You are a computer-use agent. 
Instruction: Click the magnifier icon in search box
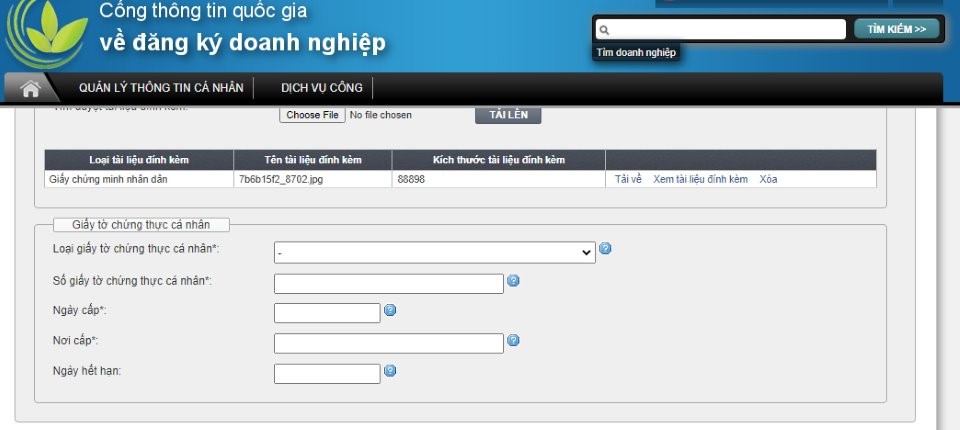pos(604,30)
